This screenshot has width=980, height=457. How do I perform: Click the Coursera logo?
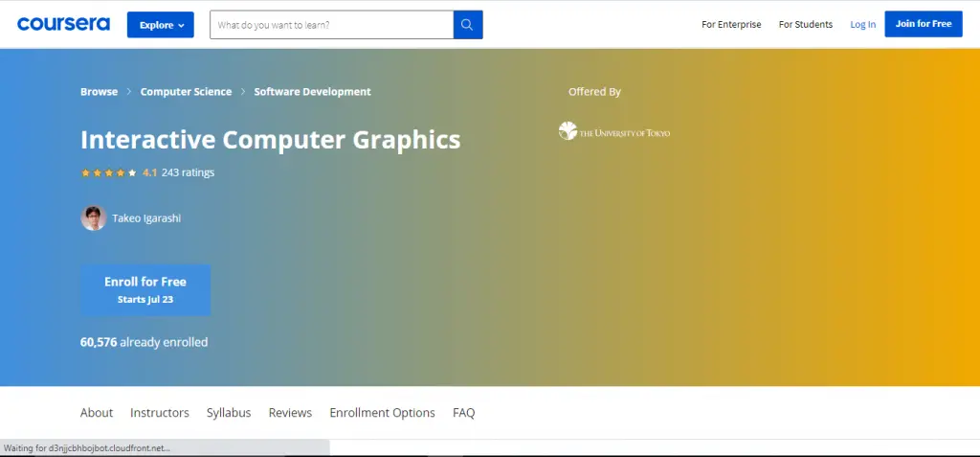pyautogui.click(x=63, y=24)
